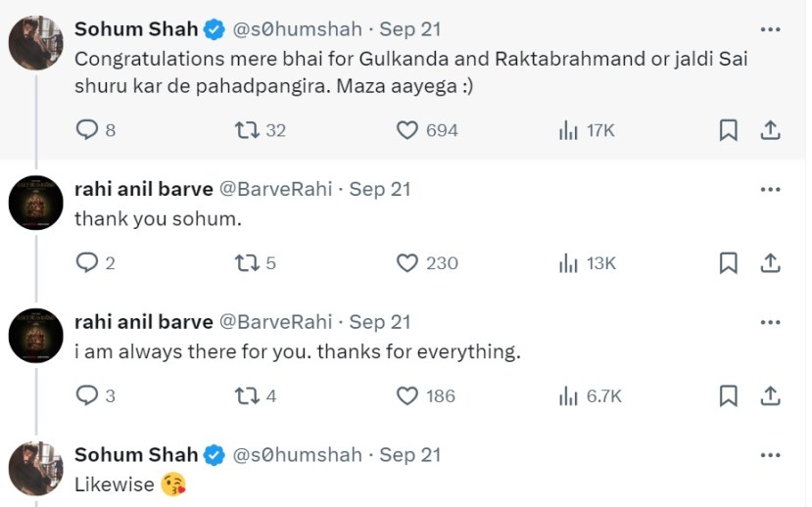Share the 'always there for you' tweet
Viewport: 812px width, 507px height.
tap(770, 396)
